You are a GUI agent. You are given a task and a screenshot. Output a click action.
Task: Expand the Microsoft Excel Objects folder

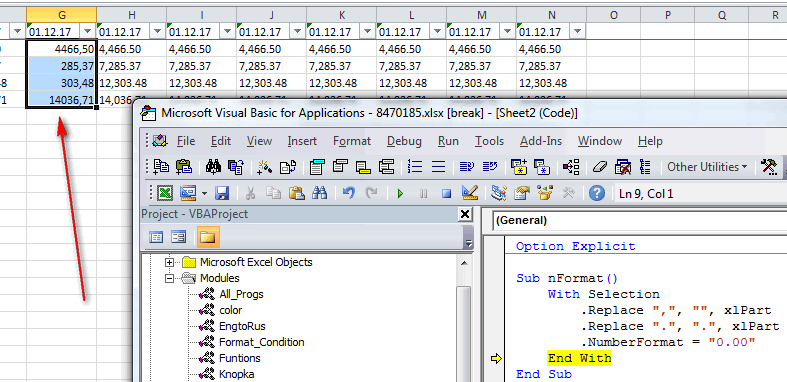pos(169,262)
